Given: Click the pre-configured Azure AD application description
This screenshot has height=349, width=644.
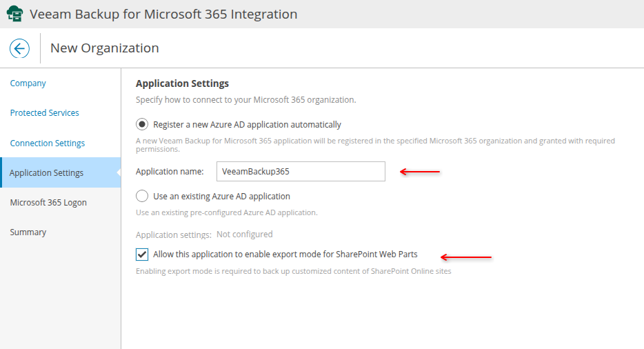Looking at the screenshot, I should coord(226,212).
